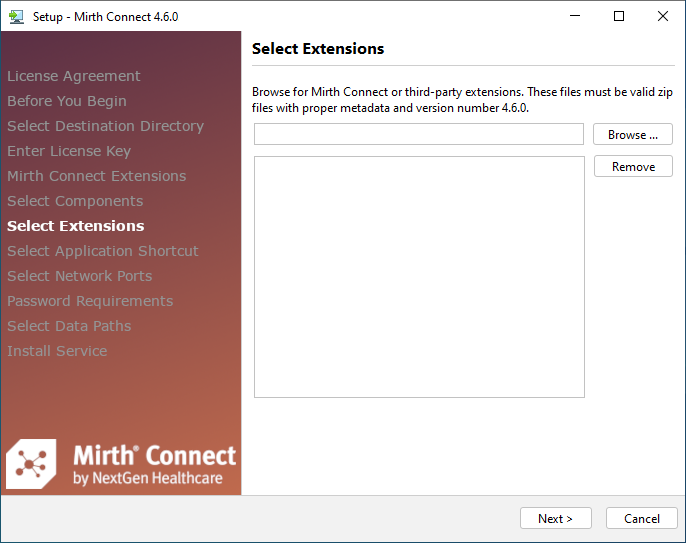Screen dimensions: 686x543
Task: Jump to the Select Data Paths step
Action: (69, 326)
